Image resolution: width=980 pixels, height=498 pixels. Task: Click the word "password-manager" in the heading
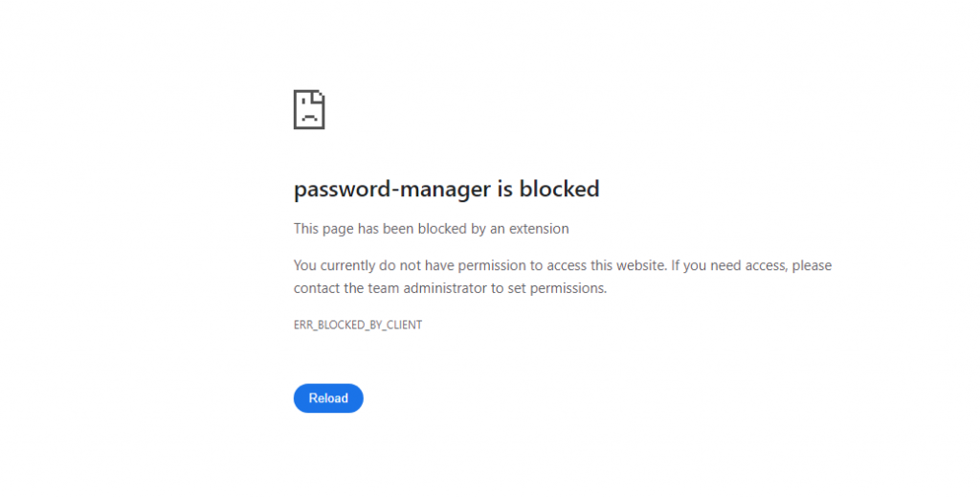(x=390, y=190)
